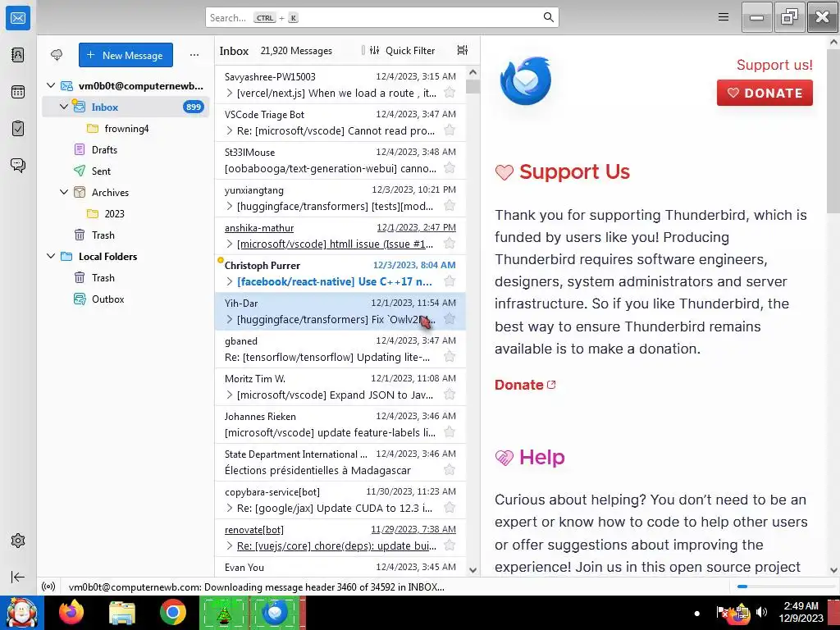
Task: Star the VSCode Triage Bot message
Action: (450, 130)
